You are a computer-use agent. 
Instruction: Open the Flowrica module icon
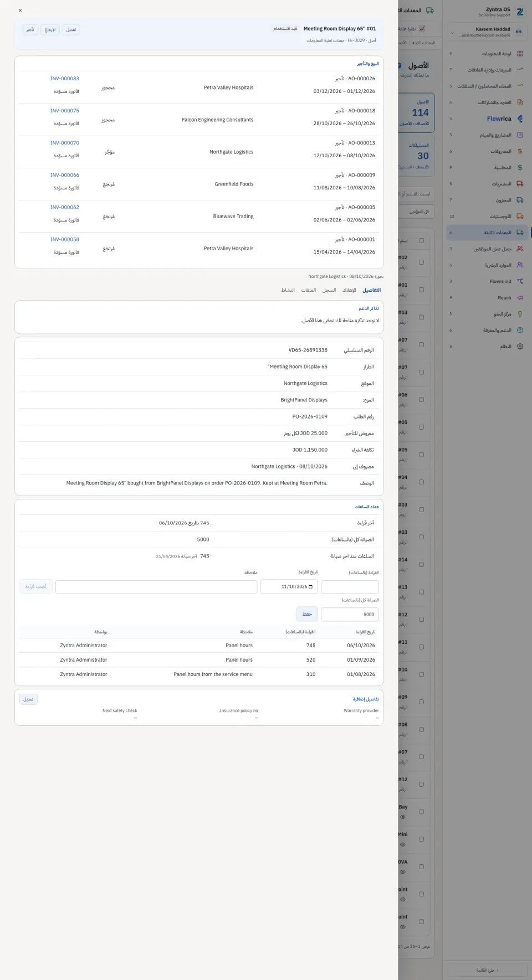[520, 118]
